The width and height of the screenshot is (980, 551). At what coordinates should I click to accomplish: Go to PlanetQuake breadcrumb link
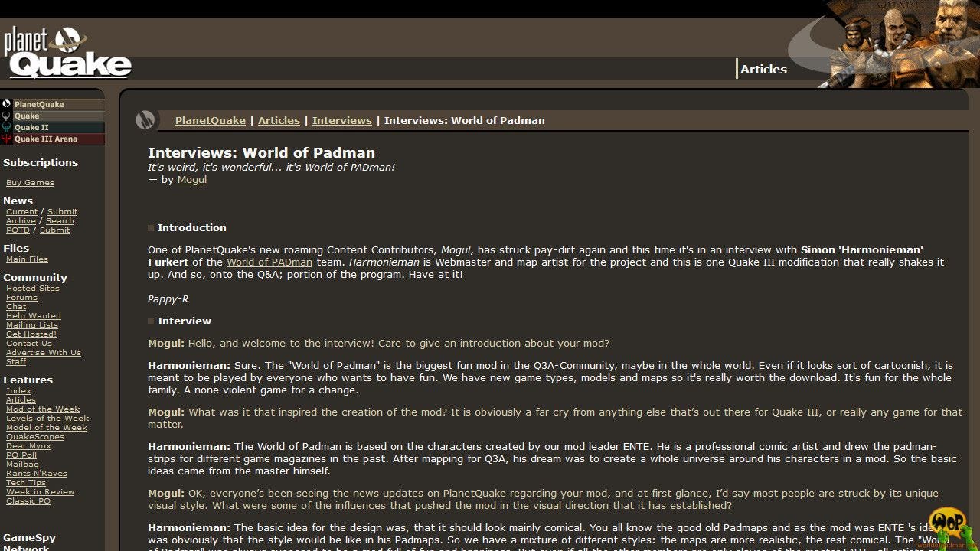click(211, 120)
